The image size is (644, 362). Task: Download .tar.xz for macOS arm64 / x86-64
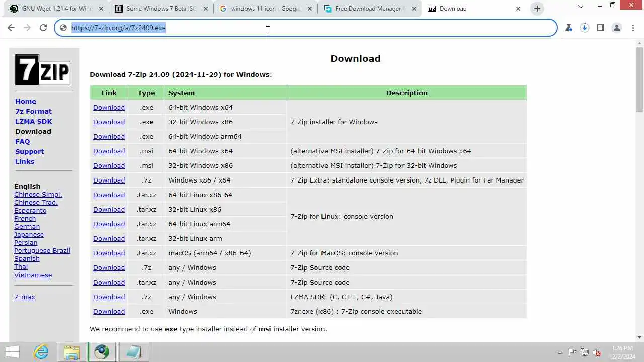click(109, 253)
